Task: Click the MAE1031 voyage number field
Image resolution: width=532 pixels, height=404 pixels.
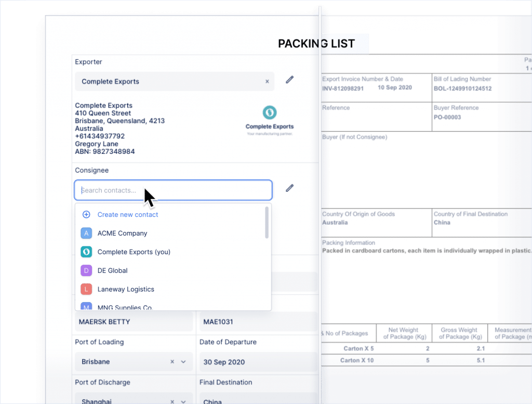Action: point(258,322)
